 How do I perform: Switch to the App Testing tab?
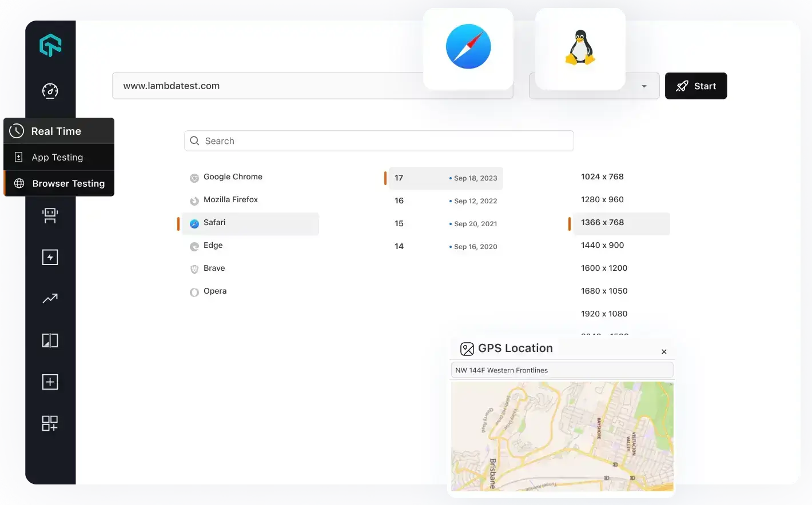58,157
